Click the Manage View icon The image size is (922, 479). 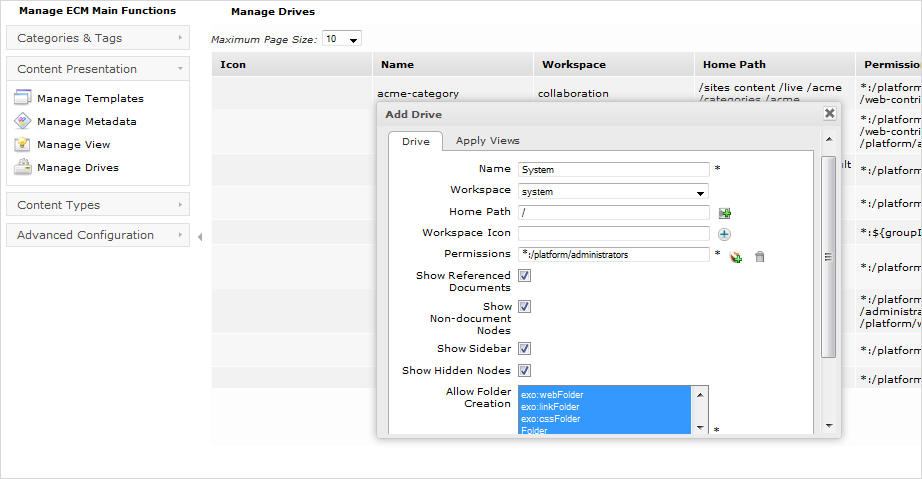coord(22,144)
